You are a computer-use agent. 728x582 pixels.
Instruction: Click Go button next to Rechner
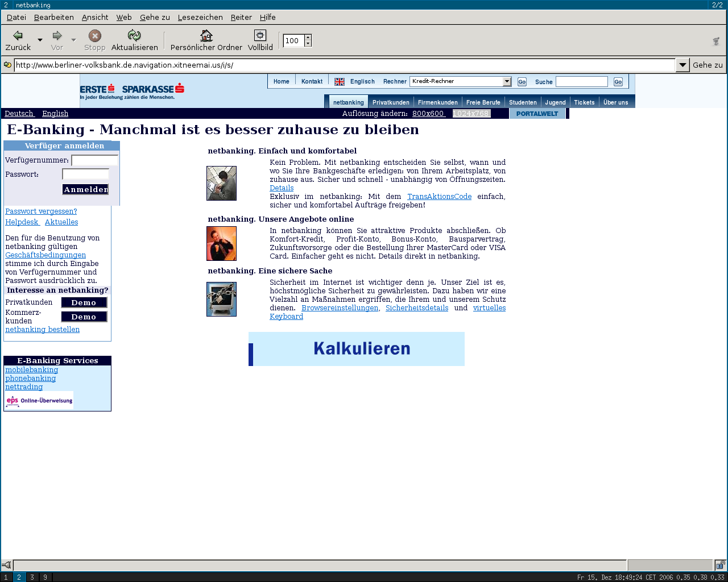click(x=522, y=82)
